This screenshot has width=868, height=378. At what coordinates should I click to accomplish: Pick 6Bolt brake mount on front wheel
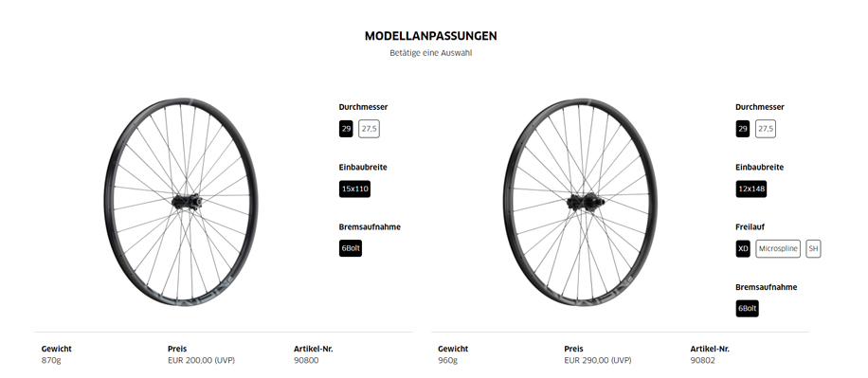pyautogui.click(x=351, y=248)
